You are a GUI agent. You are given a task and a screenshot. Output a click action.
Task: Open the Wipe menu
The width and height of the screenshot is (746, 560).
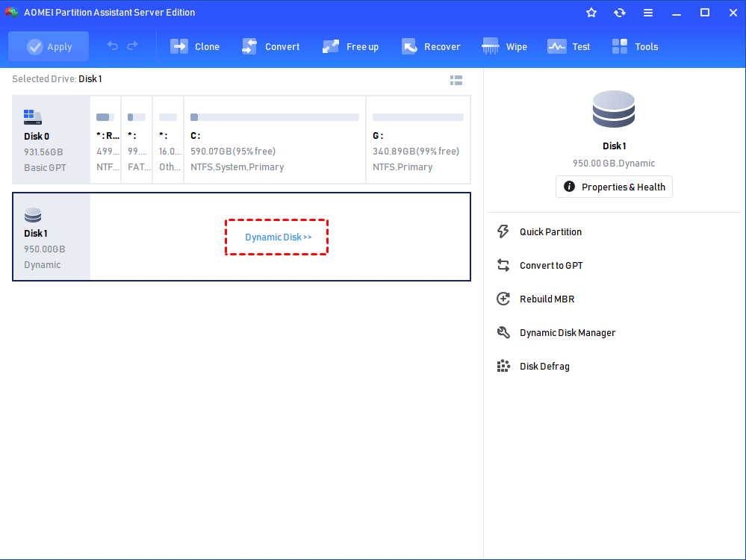(x=504, y=46)
